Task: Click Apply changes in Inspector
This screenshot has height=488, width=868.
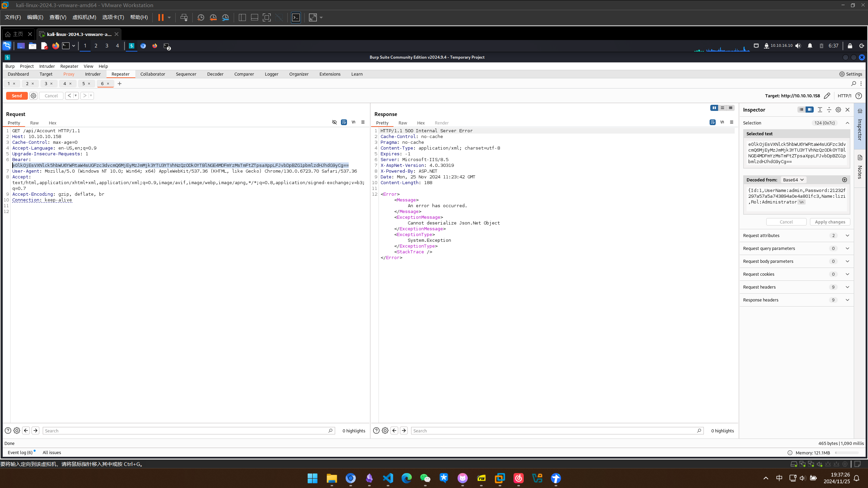Action: point(830,222)
